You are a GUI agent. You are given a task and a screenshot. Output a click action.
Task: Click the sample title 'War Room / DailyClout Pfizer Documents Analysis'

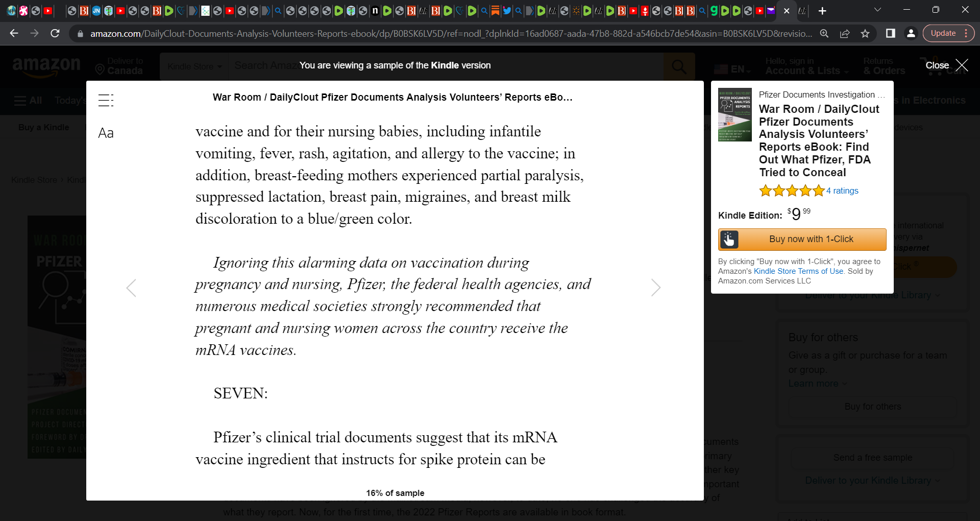pyautogui.click(x=393, y=97)
